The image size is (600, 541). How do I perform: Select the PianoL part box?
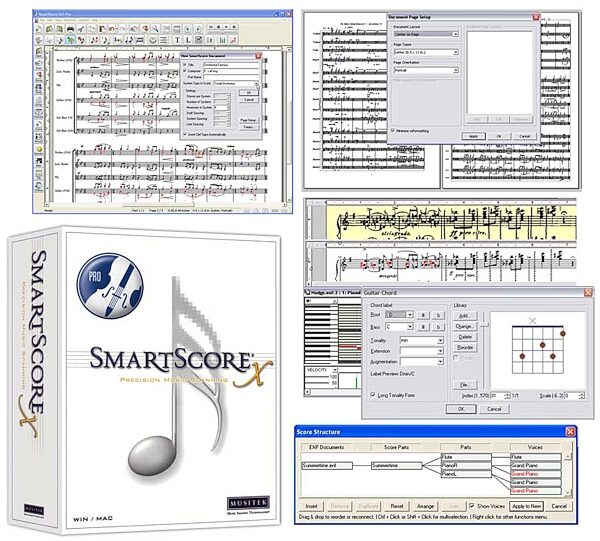tap(466, 474)
